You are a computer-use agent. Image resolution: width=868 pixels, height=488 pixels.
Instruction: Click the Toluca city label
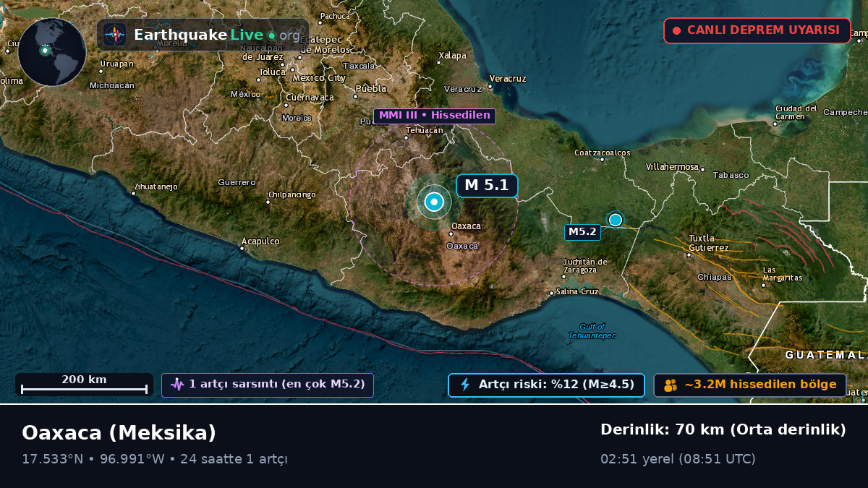pos(273,72)
